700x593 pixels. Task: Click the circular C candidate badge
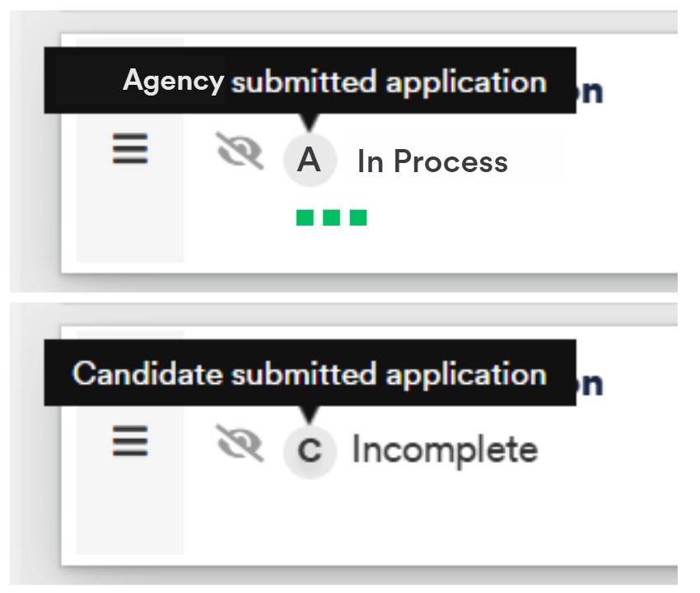click(x=310, y=452)
